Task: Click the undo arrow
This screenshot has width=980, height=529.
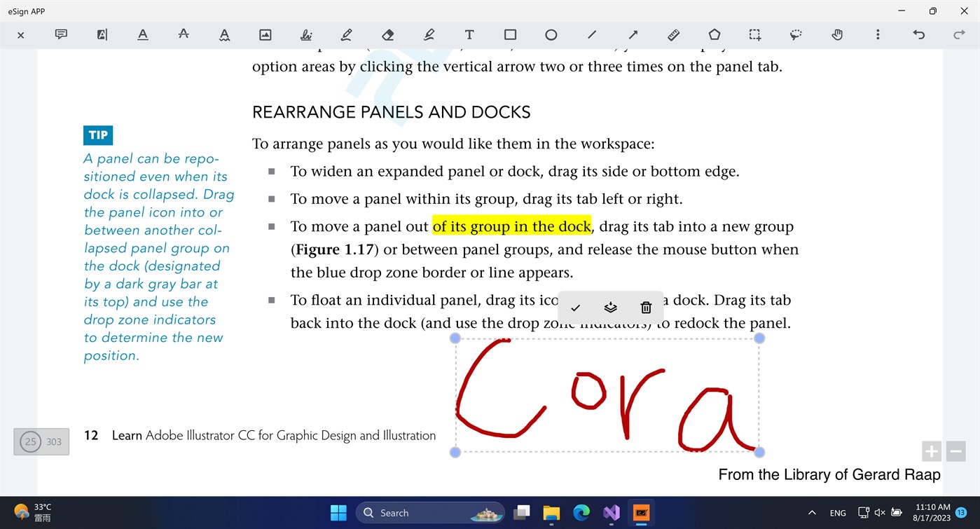Action: click(918, 34)
